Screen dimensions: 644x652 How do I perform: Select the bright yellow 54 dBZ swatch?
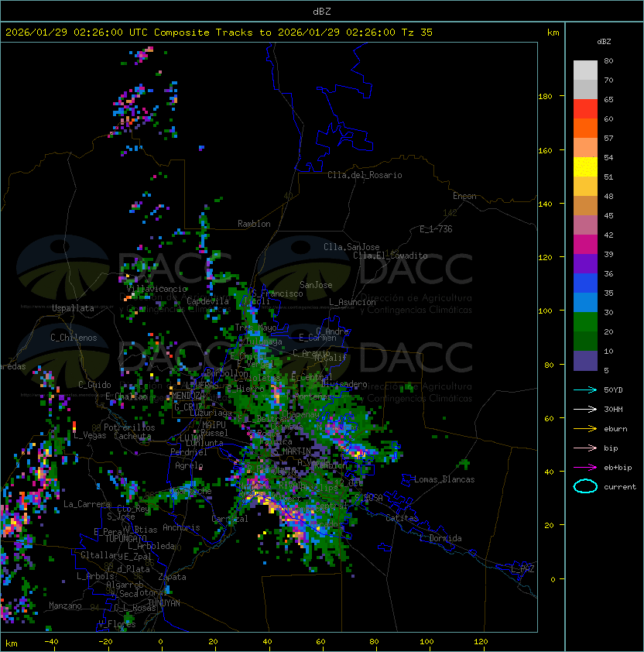point(585,166)
